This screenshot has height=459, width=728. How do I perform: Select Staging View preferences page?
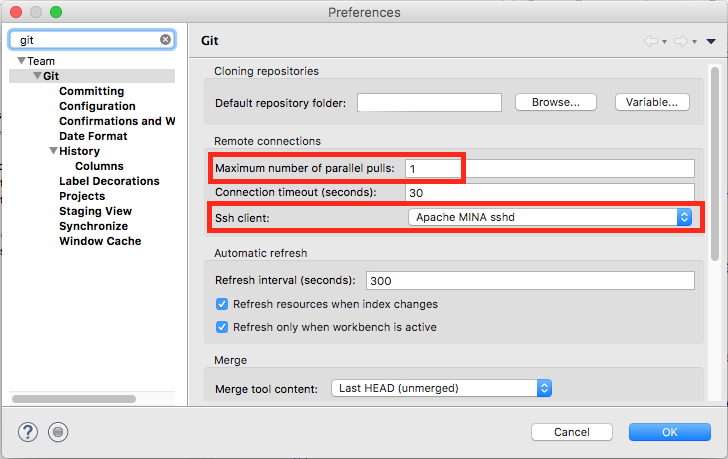click(95, 211)
